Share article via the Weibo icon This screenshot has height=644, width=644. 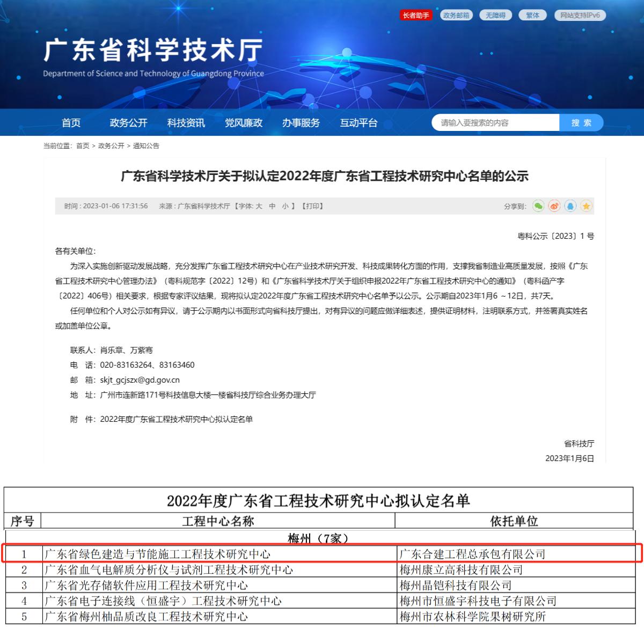tap(554, 206)
